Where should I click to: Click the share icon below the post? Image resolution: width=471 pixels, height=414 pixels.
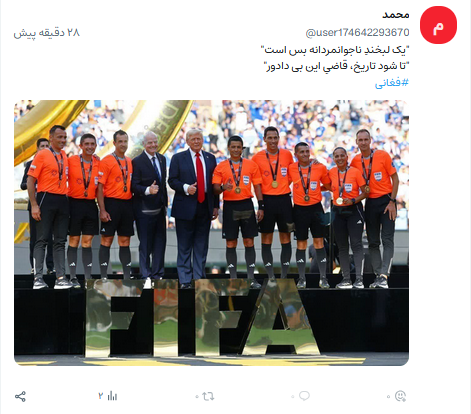coord(20,396)
